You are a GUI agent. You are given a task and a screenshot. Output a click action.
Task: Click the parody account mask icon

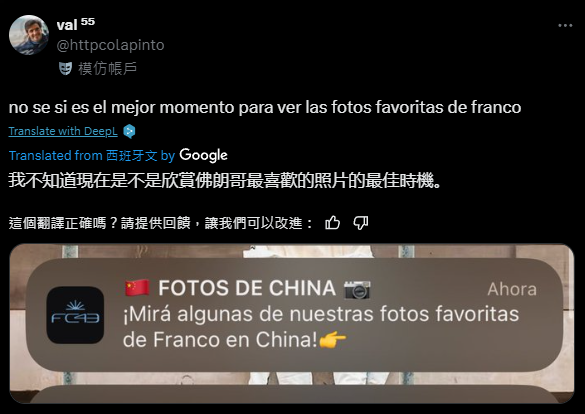pos(65,69)
